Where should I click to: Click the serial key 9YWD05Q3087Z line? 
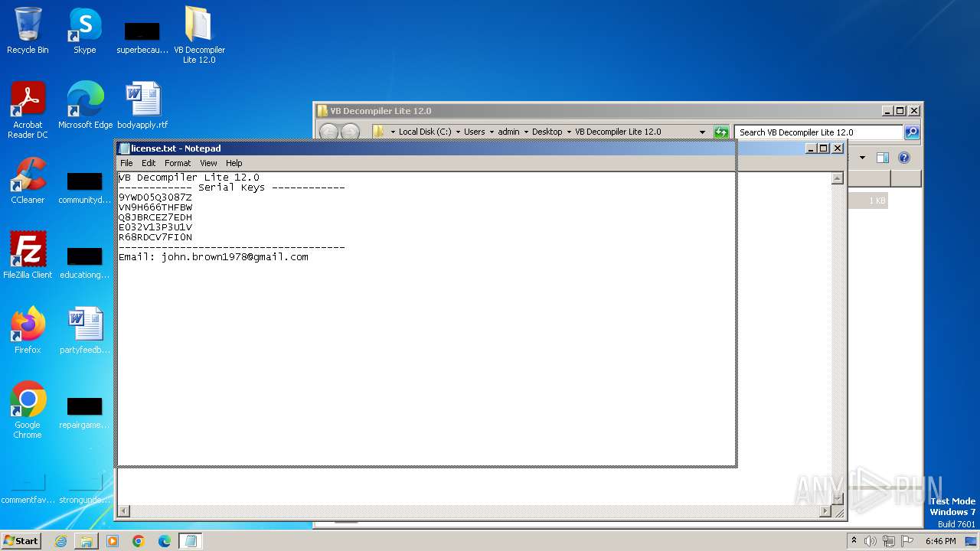coord(155,197)
